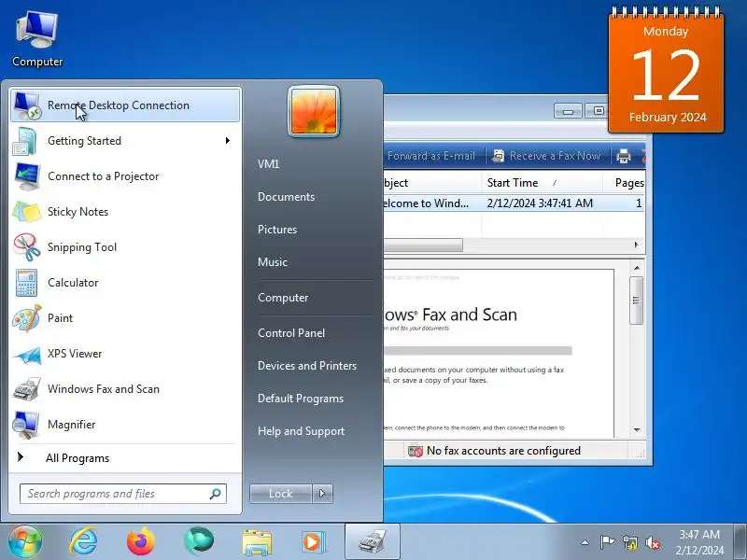The image size is (747, 560).
Task: Launch Firefox from taskbar
Action: [141, 541]
